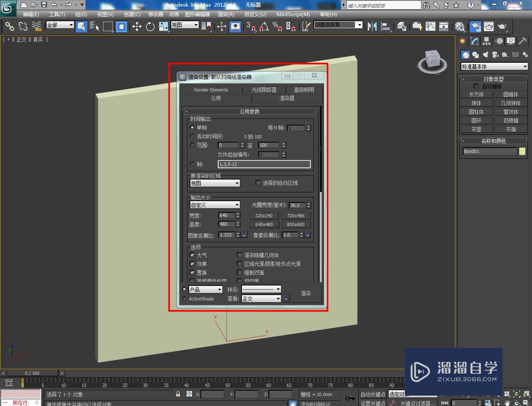Click the 渲染 render button
Image resolution: width=532 pixels, height=406 pixels.
point(306,293)
